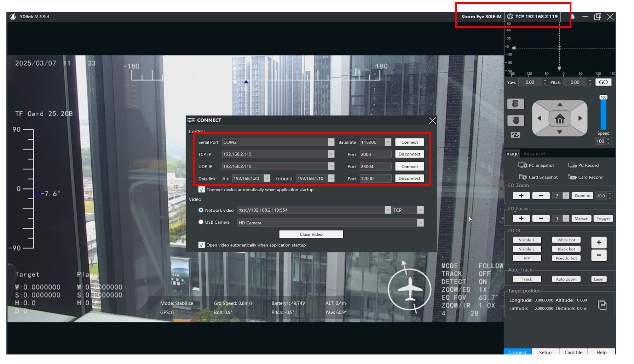
Task: Click the PC Snapshot icon
Action: coord(523,165)
